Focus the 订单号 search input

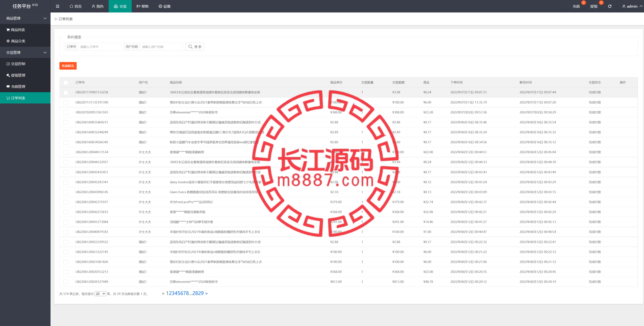[100, 47]
